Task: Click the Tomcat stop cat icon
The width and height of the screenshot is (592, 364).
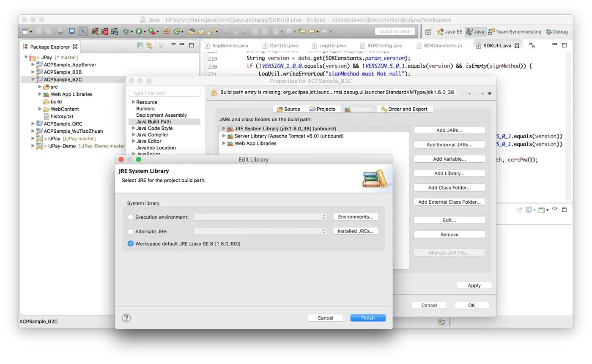Action: click(105, 31)
